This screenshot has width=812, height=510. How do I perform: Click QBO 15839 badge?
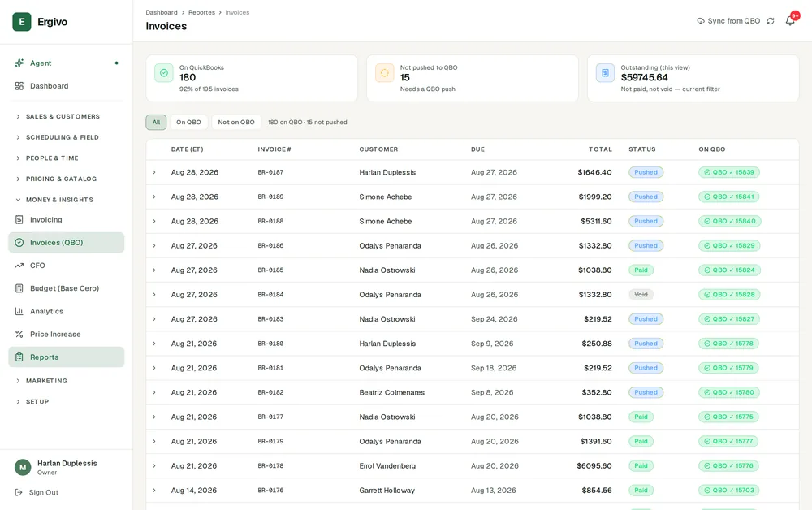728,172
